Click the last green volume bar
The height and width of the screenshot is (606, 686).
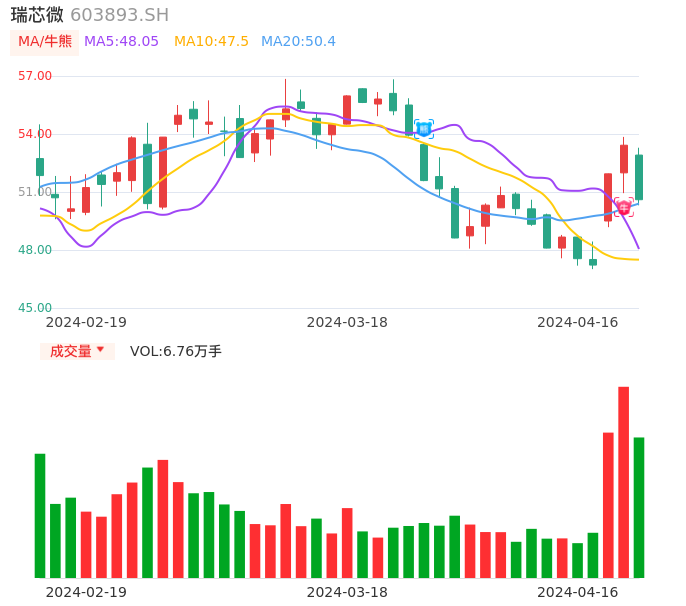[639, 508]
